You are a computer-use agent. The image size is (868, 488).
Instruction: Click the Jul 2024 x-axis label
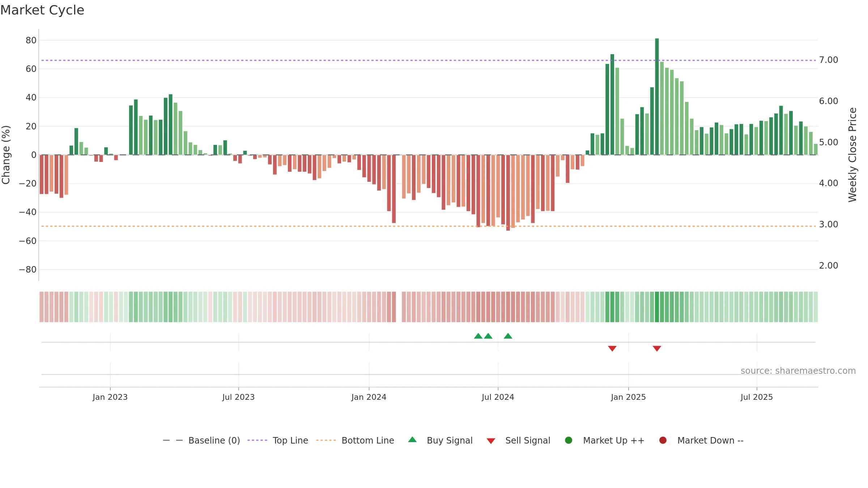tap(498, 397)
